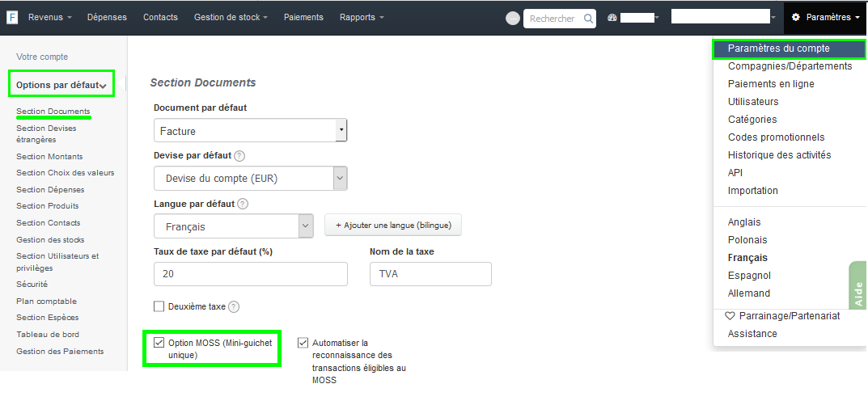Open Section Devises étrangères link
868x405 pixels.
(x=46, y=133)
